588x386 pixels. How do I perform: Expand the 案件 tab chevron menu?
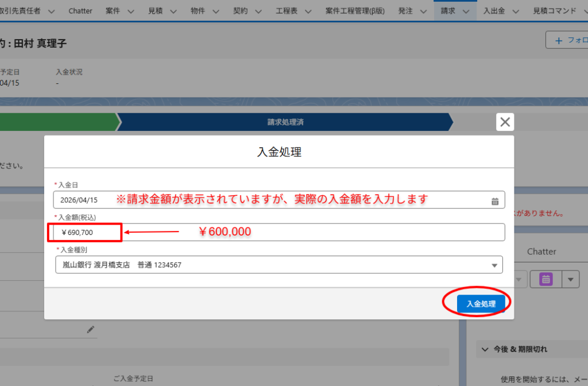130,11
